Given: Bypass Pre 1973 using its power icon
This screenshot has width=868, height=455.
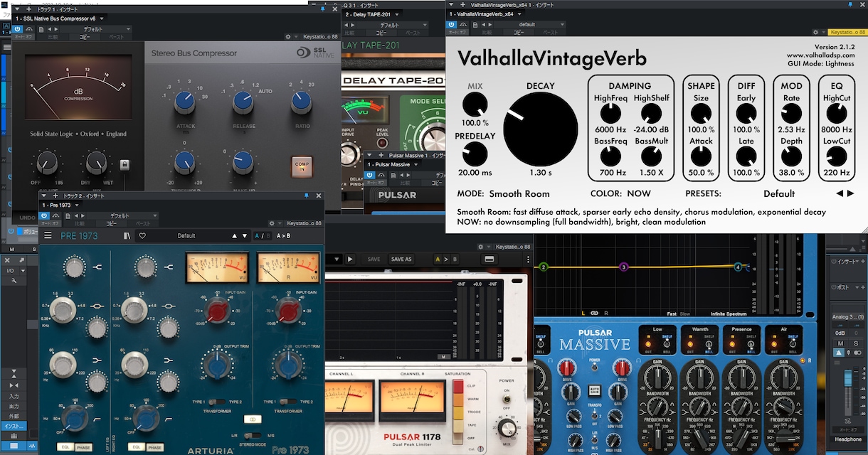Looking at the screenshot, I should click(46, 215).
